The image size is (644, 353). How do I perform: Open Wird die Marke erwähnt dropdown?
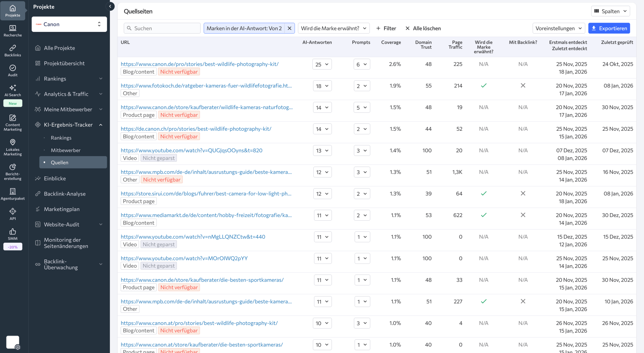[x=334, y=28]
